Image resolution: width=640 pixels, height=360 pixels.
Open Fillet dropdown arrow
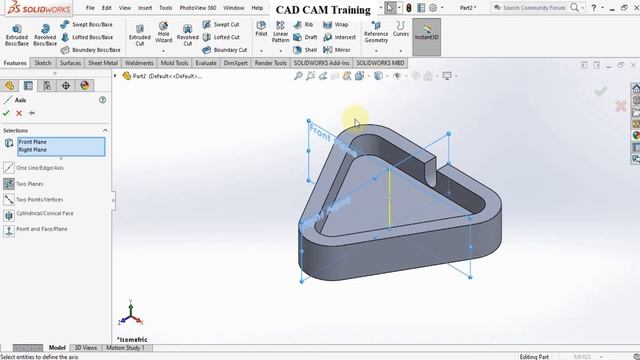click(x=261, y=51)
